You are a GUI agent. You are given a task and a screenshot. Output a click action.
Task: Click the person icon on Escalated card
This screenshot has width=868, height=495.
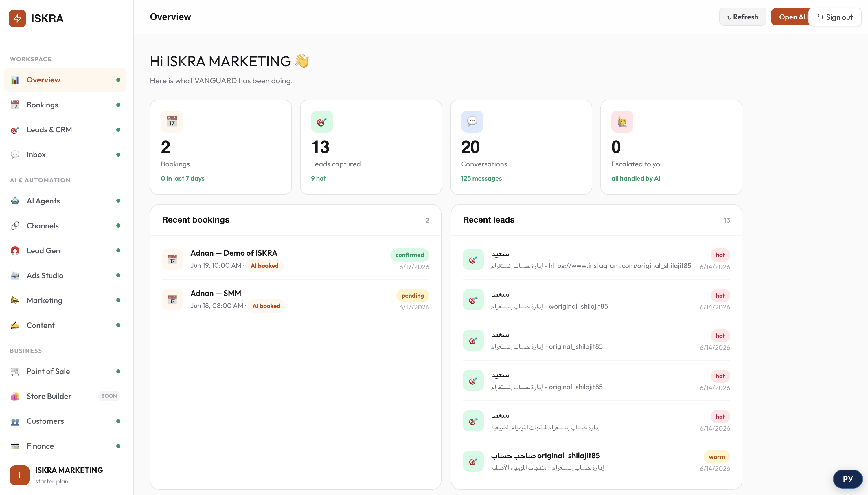622,121
